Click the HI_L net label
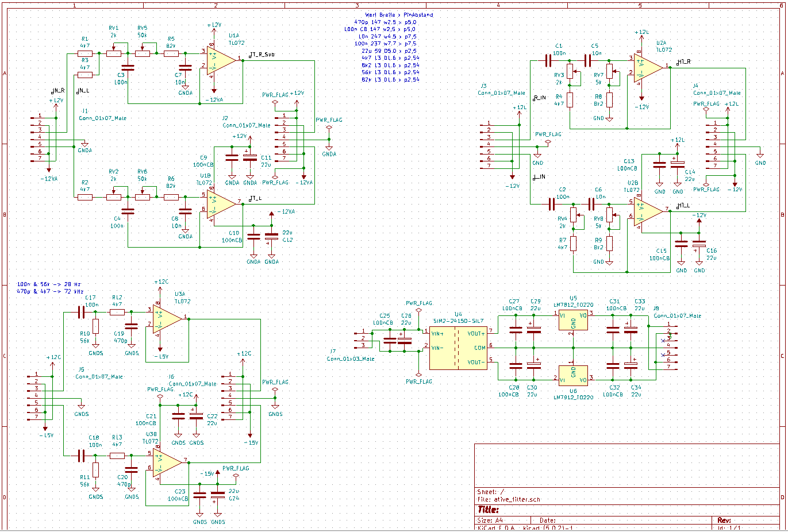Viewport: 788px width, 532px height. 683,205
